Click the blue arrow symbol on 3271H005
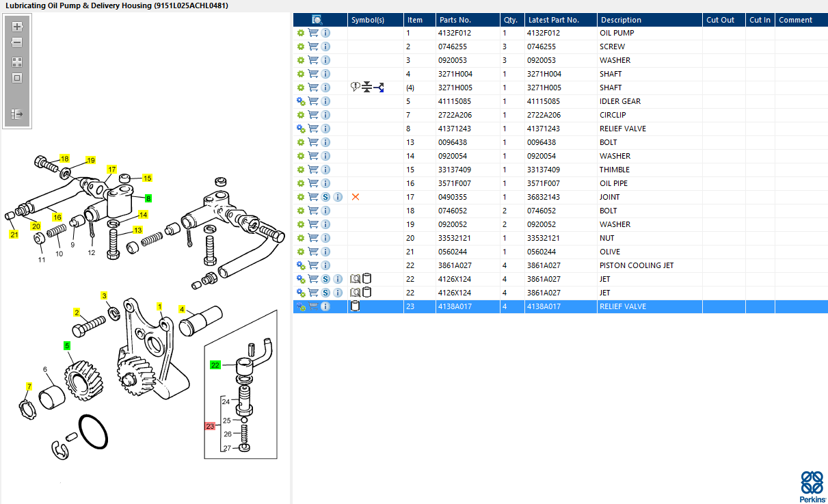Viewport: 828px width, 504px height. (379, 88)
